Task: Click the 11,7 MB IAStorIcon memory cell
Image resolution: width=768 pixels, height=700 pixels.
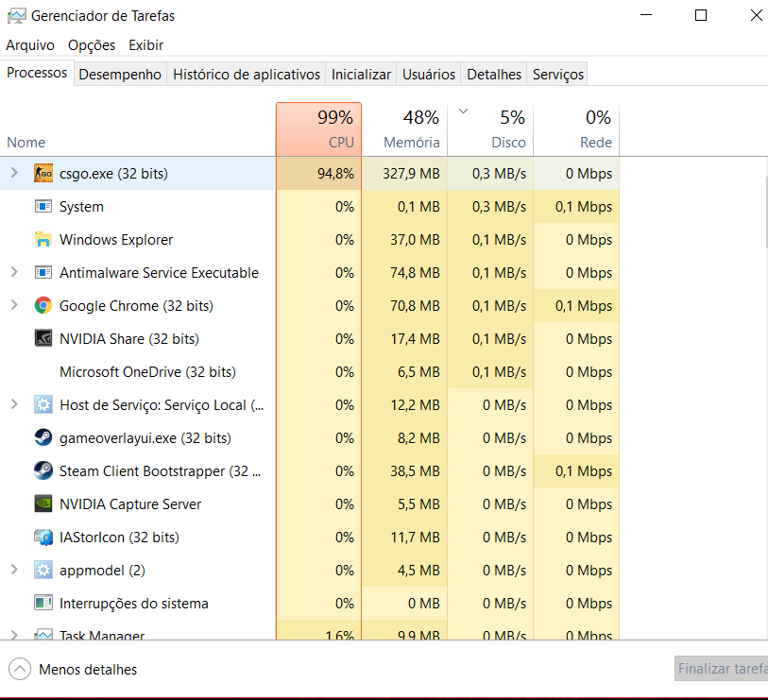Action: pyautogui.click(x=404, y=537)
